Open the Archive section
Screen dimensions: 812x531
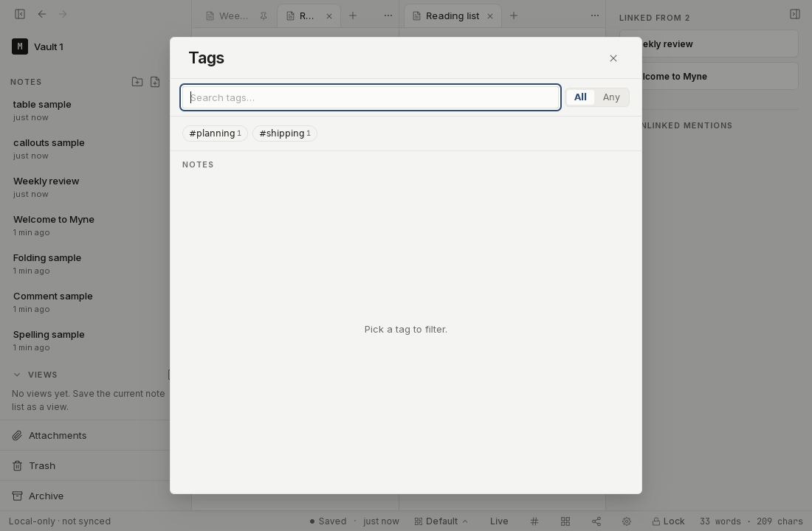(85, 496)
